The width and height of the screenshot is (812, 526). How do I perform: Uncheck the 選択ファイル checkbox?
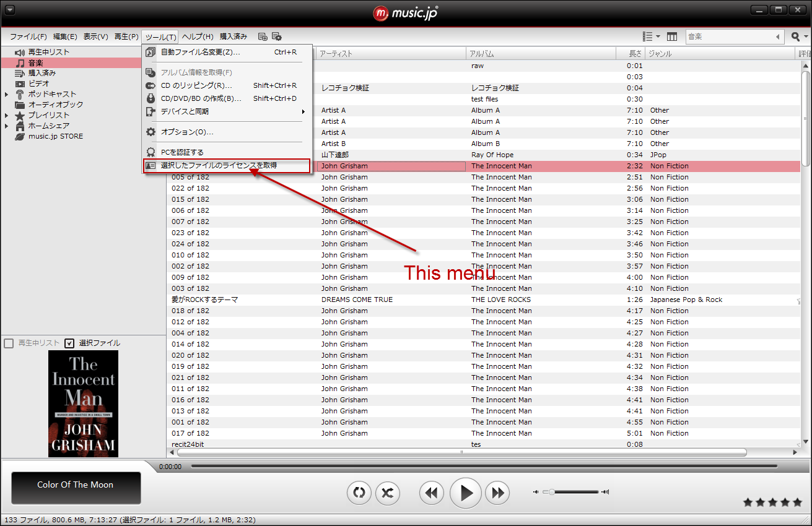click(69, 343)
